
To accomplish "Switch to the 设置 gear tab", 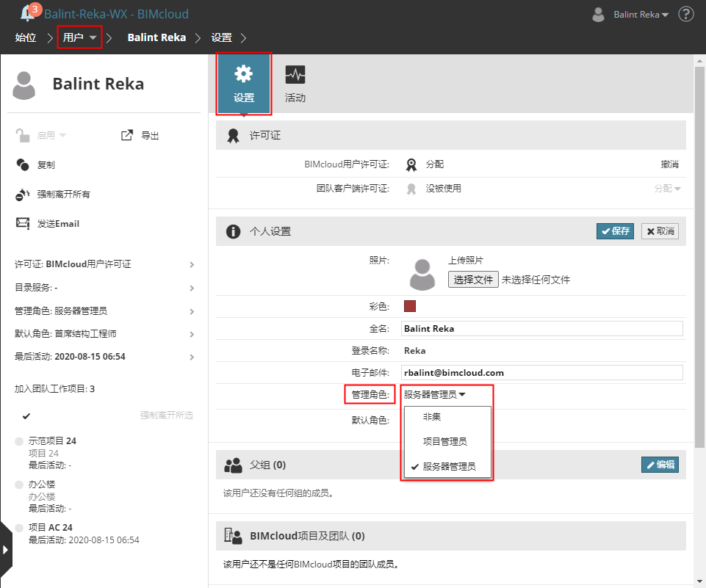I will click(244, 84).
